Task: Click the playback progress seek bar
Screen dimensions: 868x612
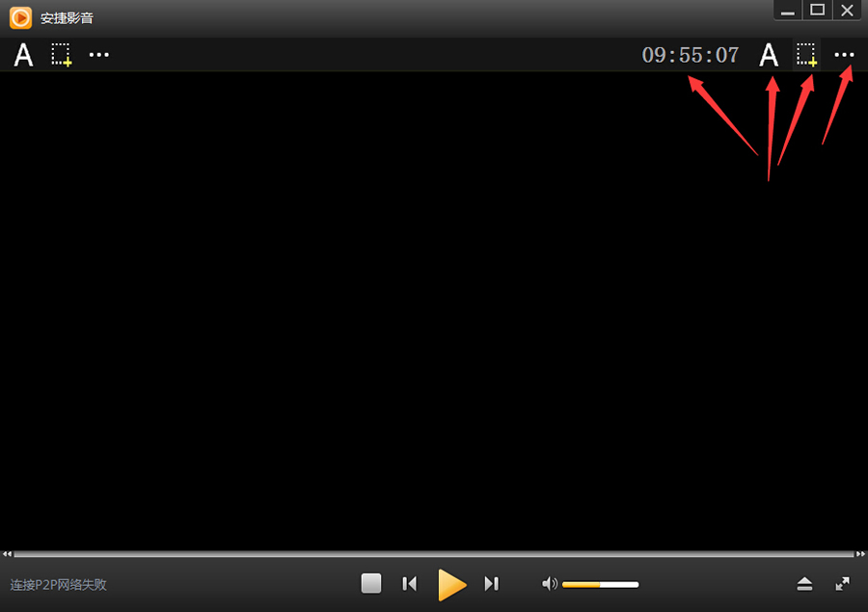Action: (433, 554)
